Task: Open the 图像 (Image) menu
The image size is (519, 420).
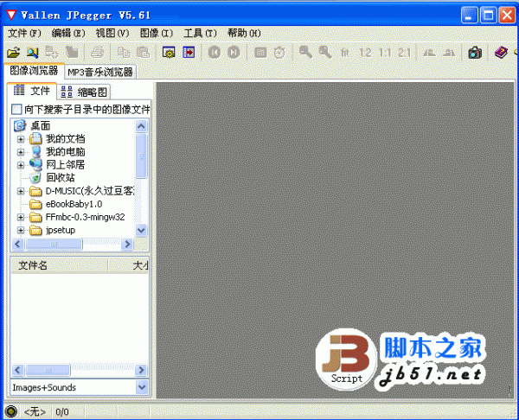Action: click(x=157, y=33)
